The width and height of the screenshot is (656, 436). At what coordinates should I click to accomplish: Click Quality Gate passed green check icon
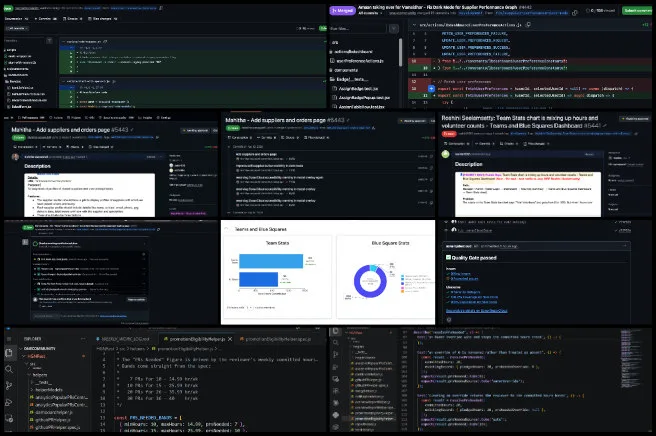click(448, 257)
